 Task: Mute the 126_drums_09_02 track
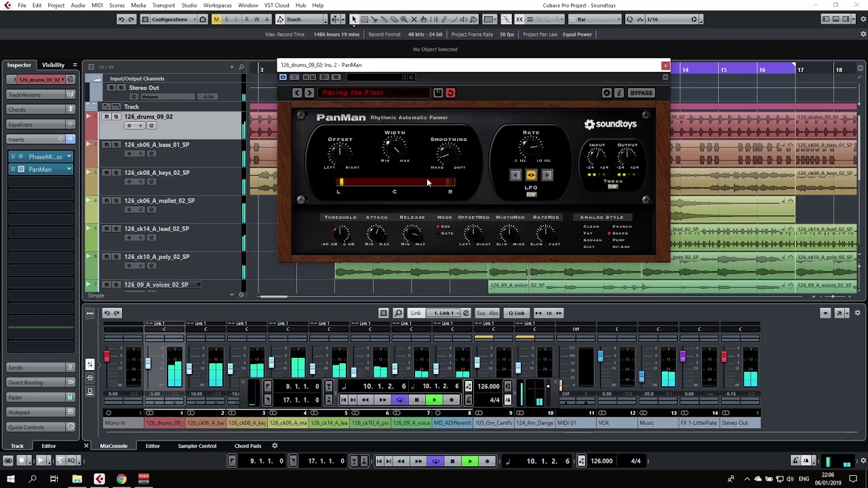[106, 117]
